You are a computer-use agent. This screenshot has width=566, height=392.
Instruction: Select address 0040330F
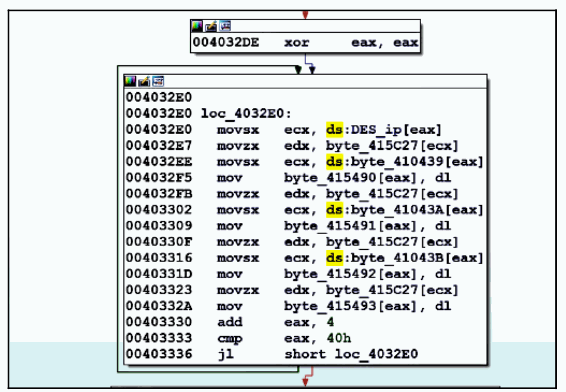[x=159, y=242]
